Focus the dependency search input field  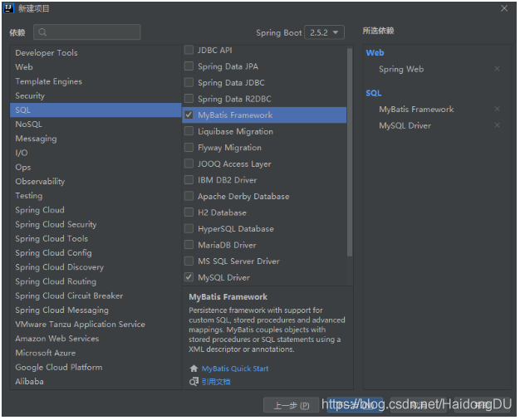pos(87,32)
